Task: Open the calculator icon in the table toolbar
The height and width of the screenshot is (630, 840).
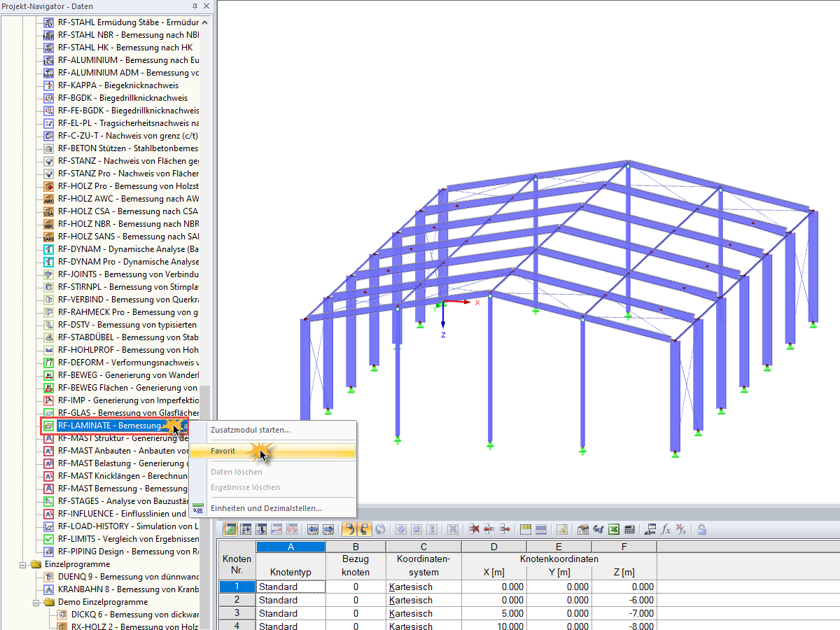Action: pos(628,529)
